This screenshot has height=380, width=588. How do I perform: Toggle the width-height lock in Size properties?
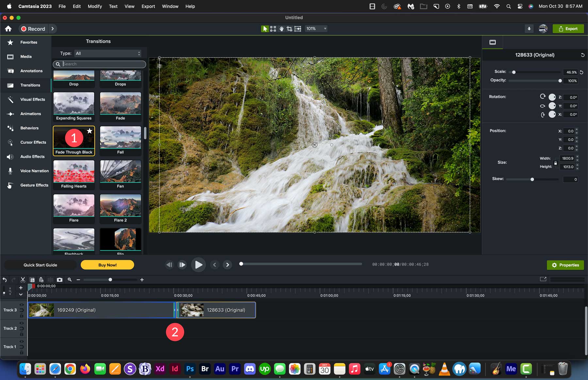555,163
